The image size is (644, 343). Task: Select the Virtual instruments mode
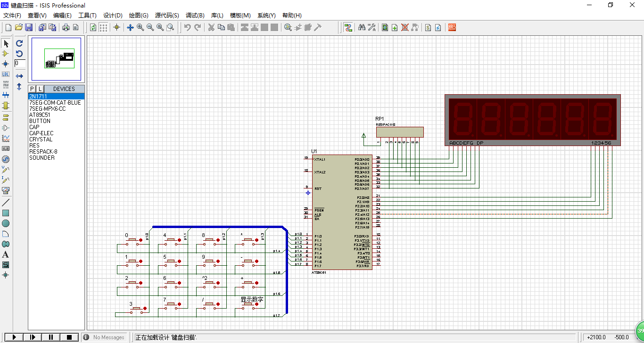tap(6, 190)
